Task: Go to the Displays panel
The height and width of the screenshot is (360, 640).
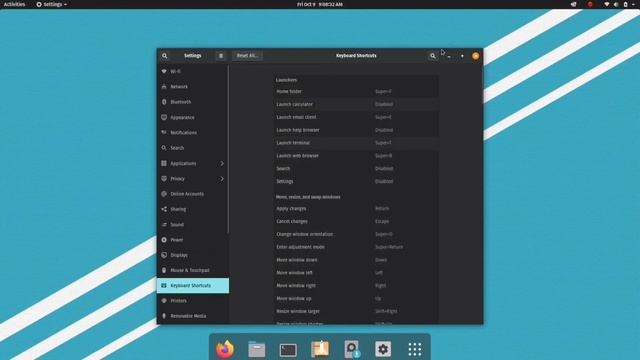Action: [193, 255]
